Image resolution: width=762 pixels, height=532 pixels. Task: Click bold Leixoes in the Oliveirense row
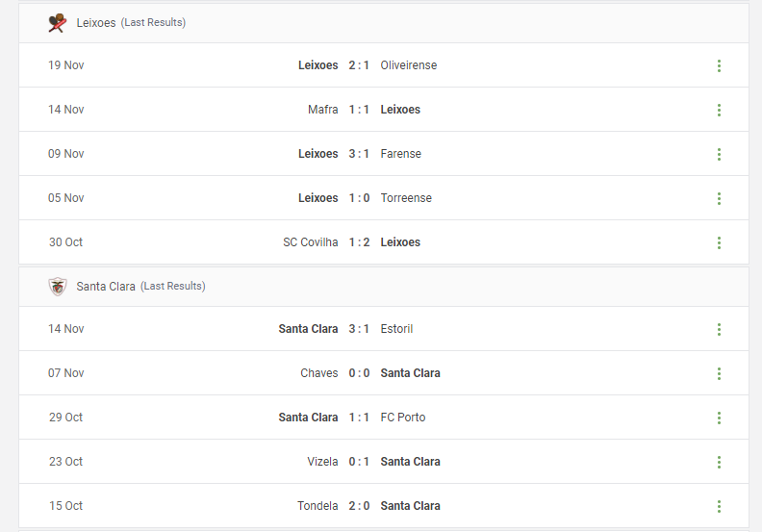(318, 65)
